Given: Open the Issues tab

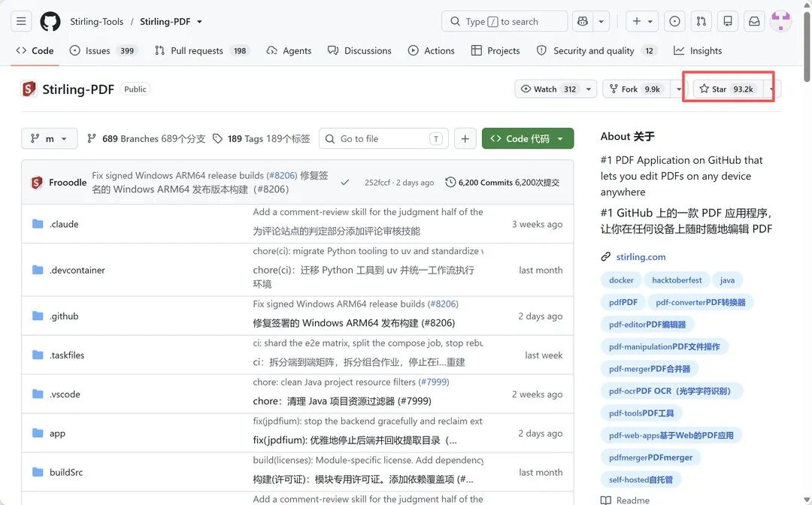Looking at the screenshot, I should coord(104,50).
